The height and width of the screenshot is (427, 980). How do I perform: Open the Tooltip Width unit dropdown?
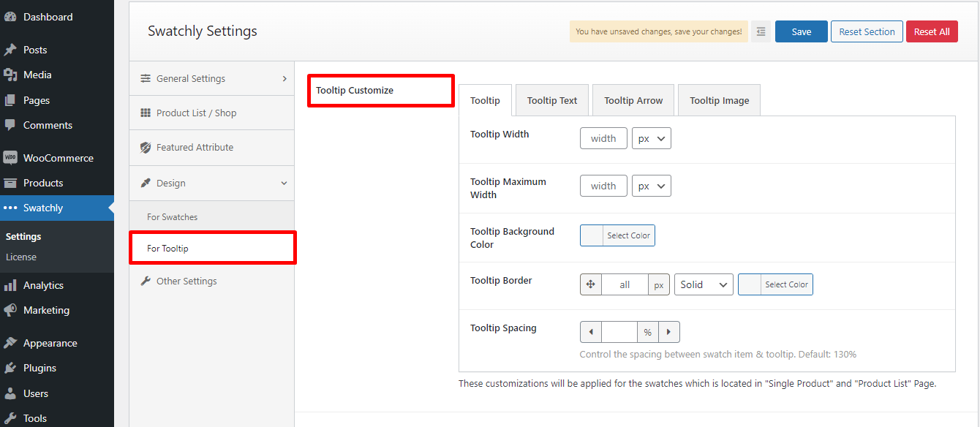click(651, 138)
